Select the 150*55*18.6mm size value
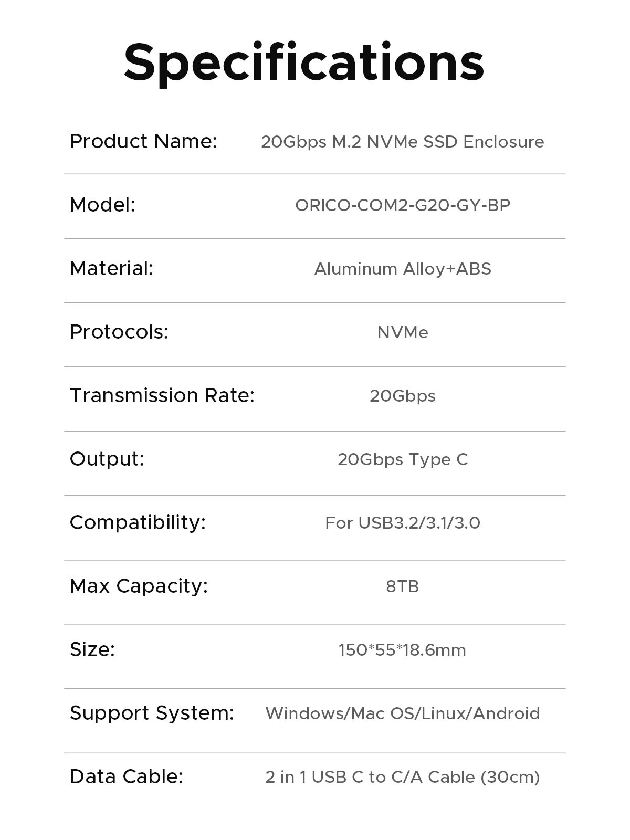630x840 pixels. [x=402, y=650]
